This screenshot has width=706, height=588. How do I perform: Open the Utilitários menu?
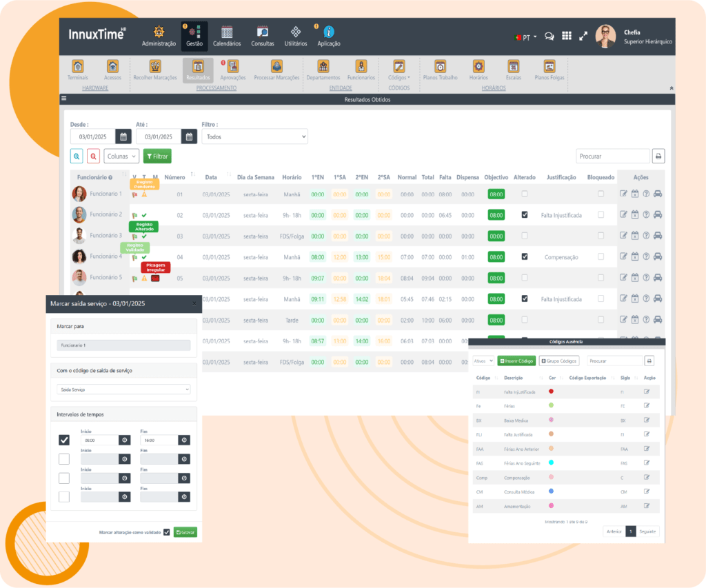[x=296, y=36]
